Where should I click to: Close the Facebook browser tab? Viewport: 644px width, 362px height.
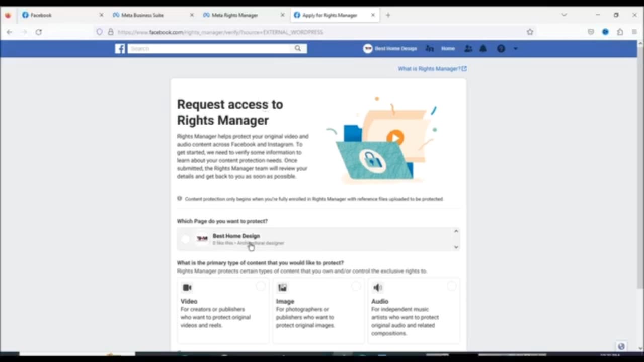click(x=101, y=15)
